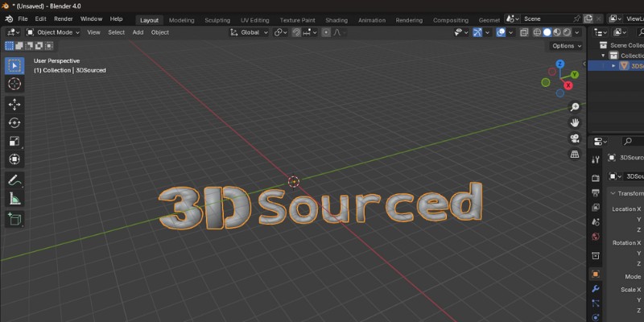Switch to rendered viewport shading
The width and height of the screenshot is (644, 322).
[567, 32]
